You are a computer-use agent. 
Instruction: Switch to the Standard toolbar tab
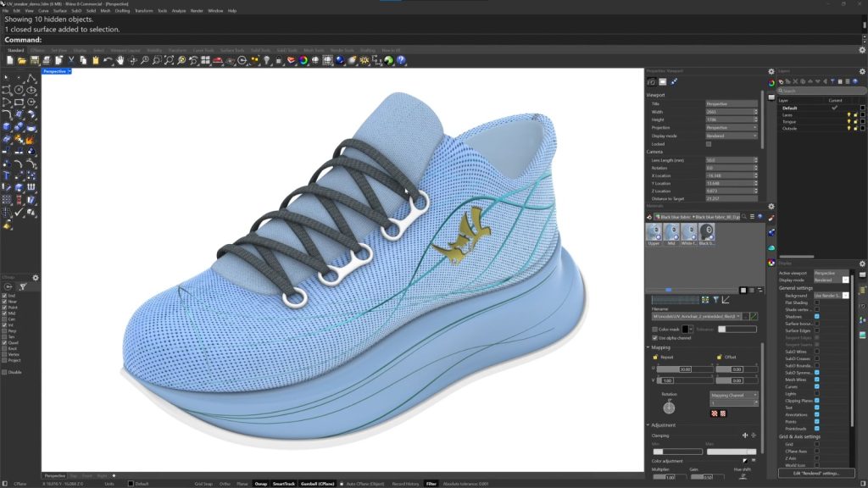(15, 50)
